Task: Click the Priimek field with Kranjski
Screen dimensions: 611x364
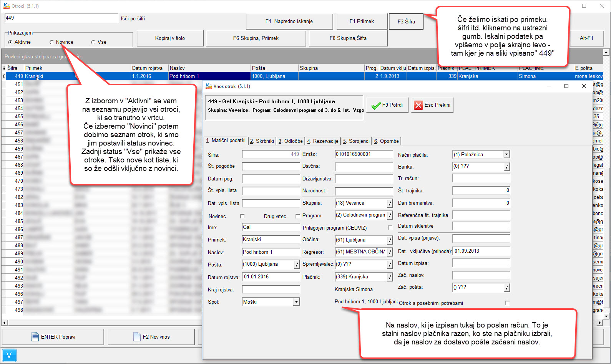Action: tap(271, 240)
